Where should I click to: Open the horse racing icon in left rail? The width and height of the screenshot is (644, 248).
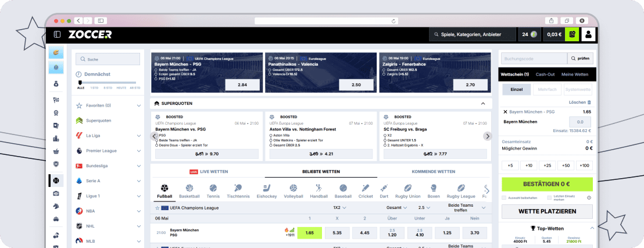[56, 206]
